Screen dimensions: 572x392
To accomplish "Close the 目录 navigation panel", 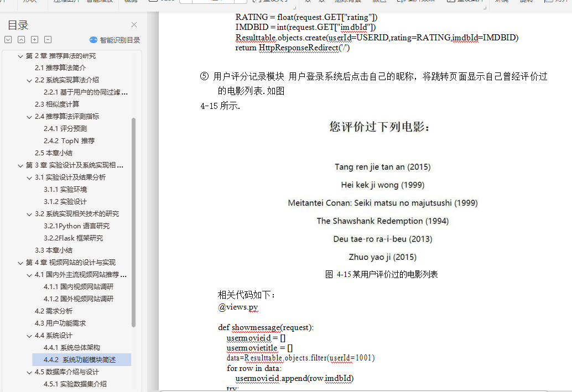I will pyautogui.click(x=134, y=25).
